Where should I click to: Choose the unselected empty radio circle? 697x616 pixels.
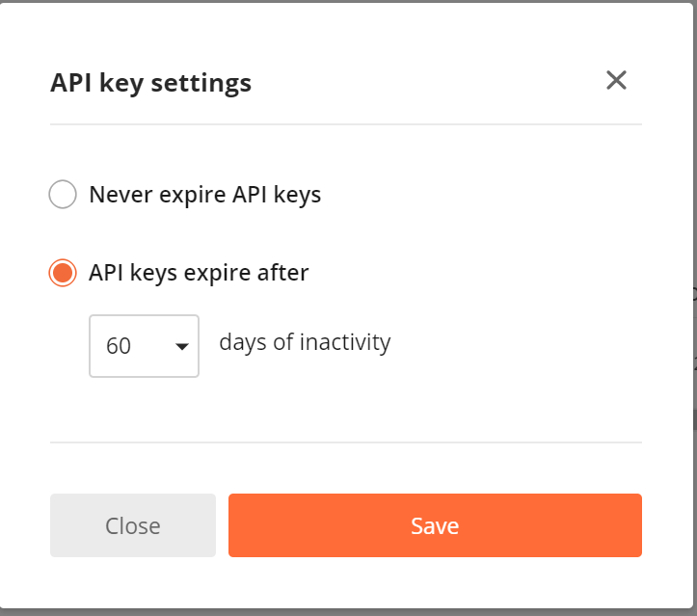click(x=63, y=194)
